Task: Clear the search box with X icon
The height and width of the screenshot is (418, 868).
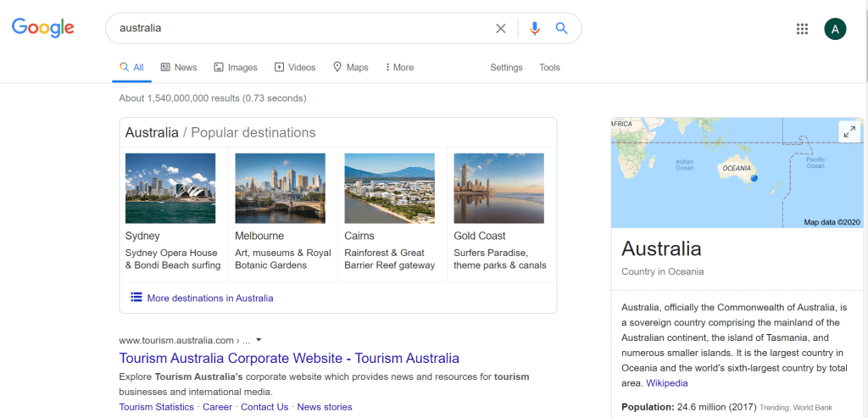Action: tap(501, 28)
